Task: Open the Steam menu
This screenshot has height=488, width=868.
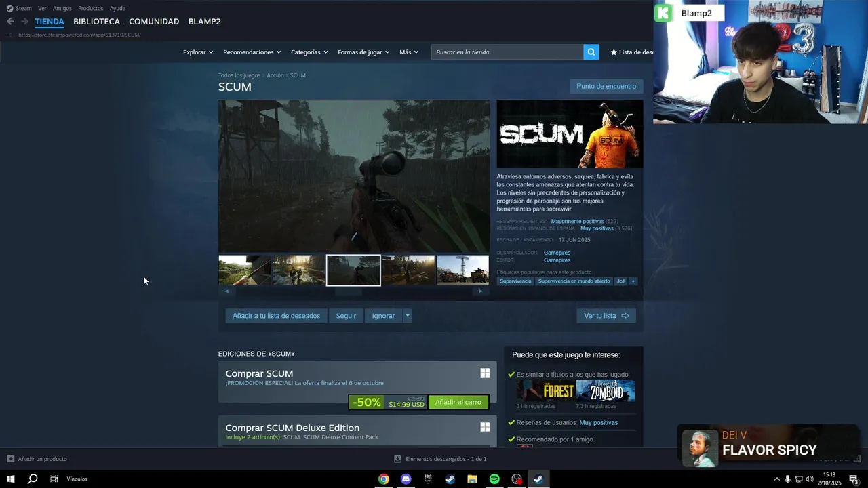Action: (x=24, y=8)
